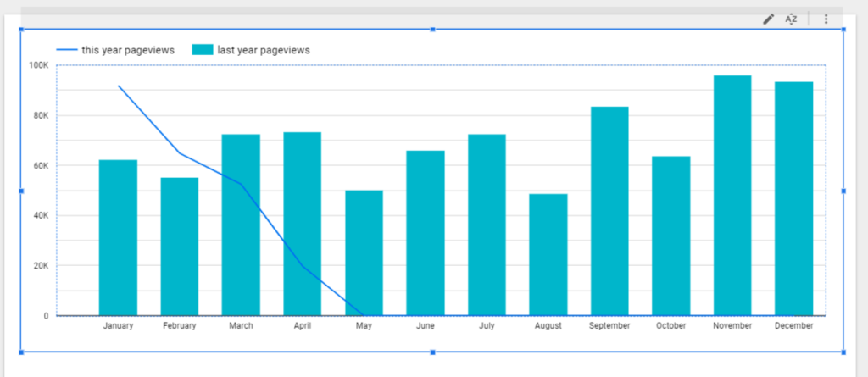868x377 pixels.
Task: Open the A-Z sort options icon
Action: [792, 19]
